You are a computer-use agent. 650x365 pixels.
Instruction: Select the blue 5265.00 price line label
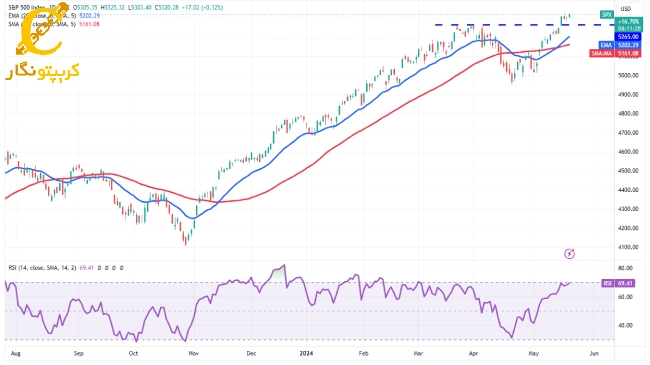[628, 36]
